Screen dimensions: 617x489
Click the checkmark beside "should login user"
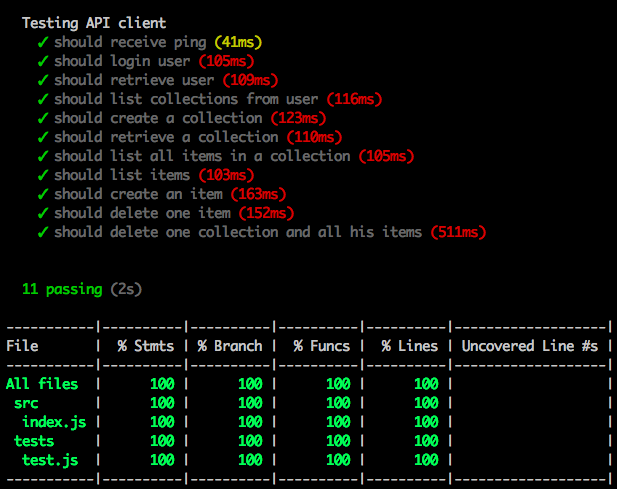tap(43, 61)
